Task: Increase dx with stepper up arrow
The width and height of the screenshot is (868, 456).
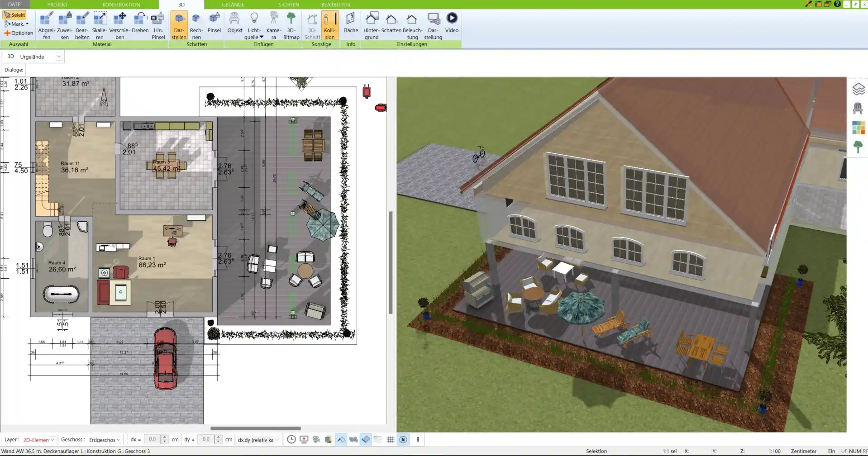Action: [165, 437]
